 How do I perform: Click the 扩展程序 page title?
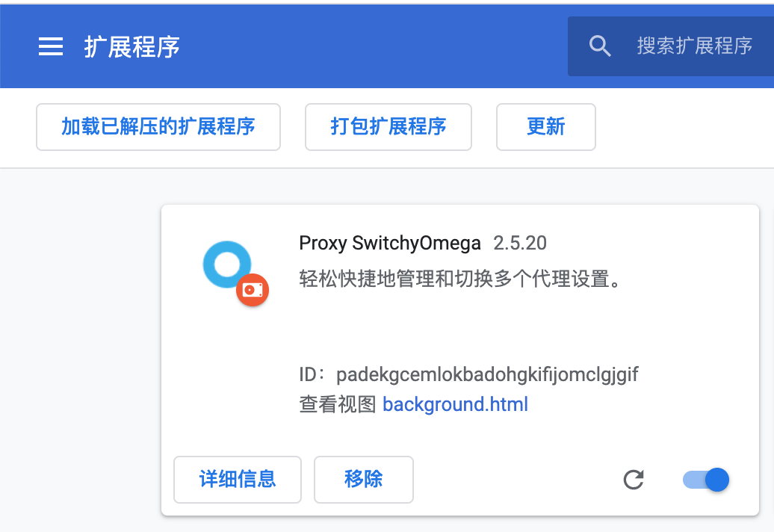(x=131, y=47)
